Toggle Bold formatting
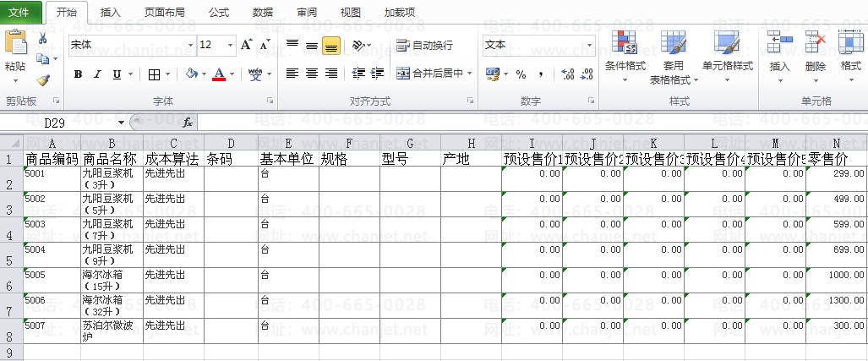The image size is (868, 361). [78, 74]
